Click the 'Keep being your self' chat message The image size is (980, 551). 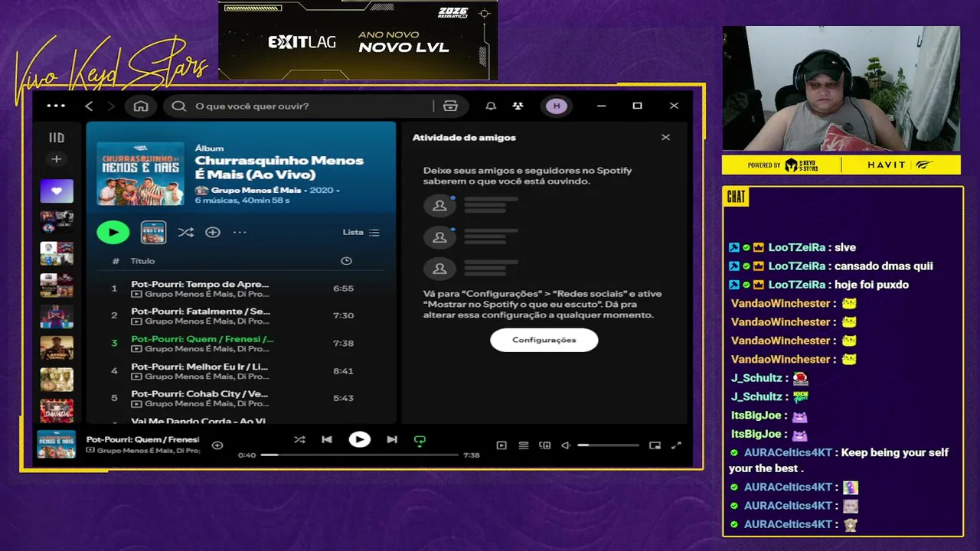[838, 460]
